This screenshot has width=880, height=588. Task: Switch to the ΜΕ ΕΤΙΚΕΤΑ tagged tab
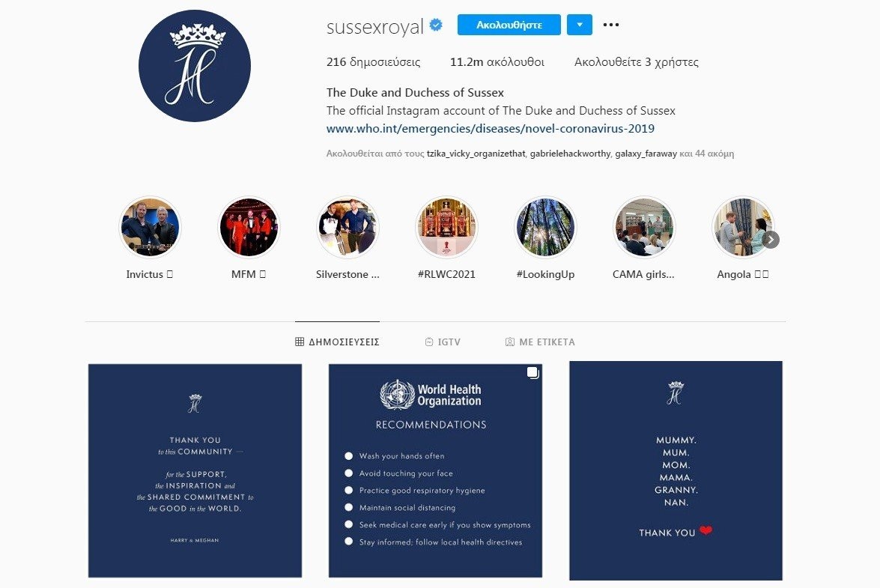pos(541,342)
